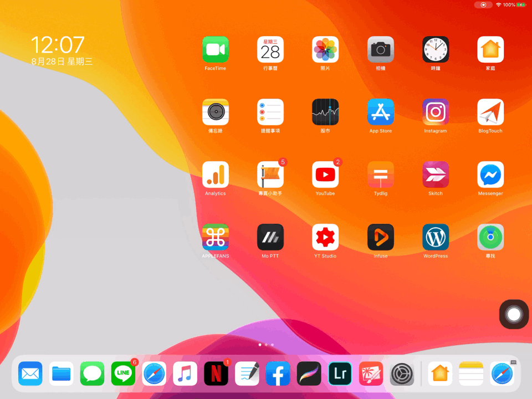Open the yellow Notes app in dock
532x399 pixels.
(x=471, y=374)
